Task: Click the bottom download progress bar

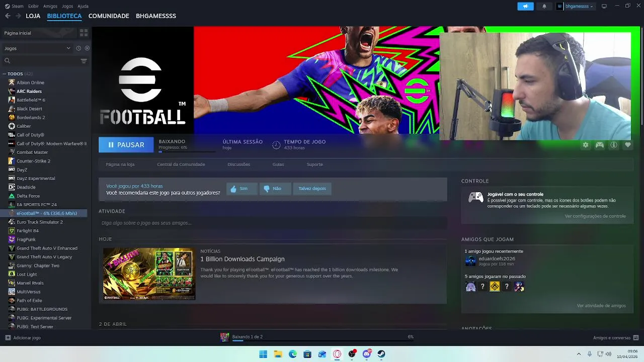Action: (323, 340)
